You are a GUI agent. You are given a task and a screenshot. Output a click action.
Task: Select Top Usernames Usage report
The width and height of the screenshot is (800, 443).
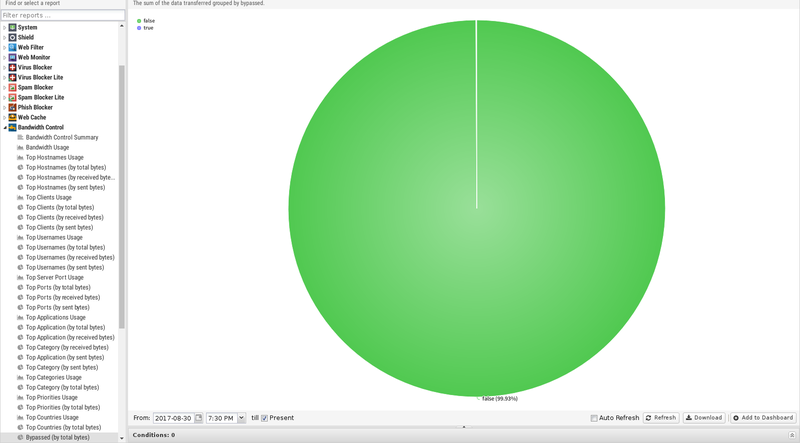tap(54, 237)
